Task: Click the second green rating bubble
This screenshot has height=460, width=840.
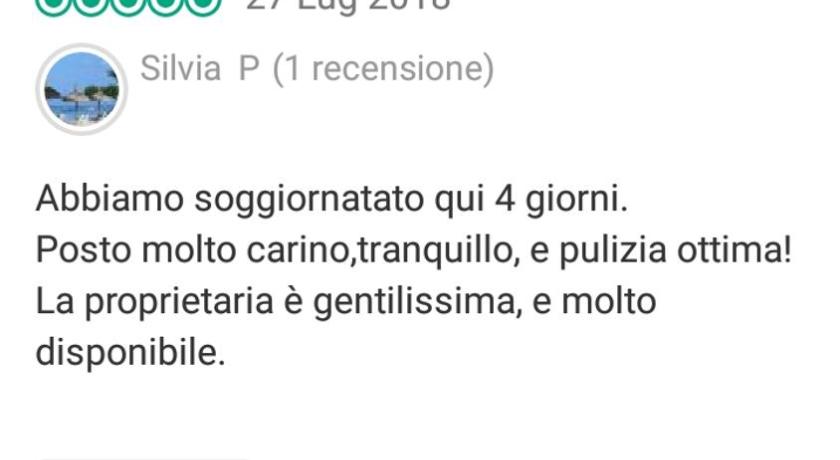Action: click(x=91, y=5)
